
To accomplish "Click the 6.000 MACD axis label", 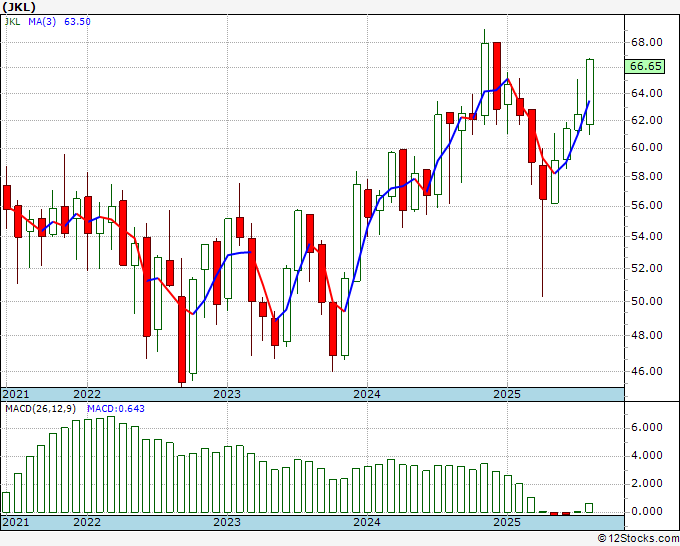I will pyautogui.click(x=647, y=427).
